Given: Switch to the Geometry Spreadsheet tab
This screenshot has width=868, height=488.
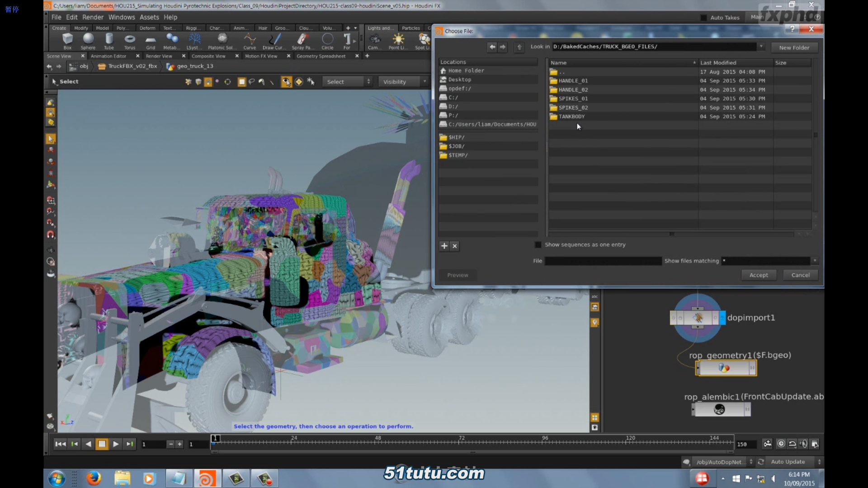Looking at the screenshot, I should 321,56.
